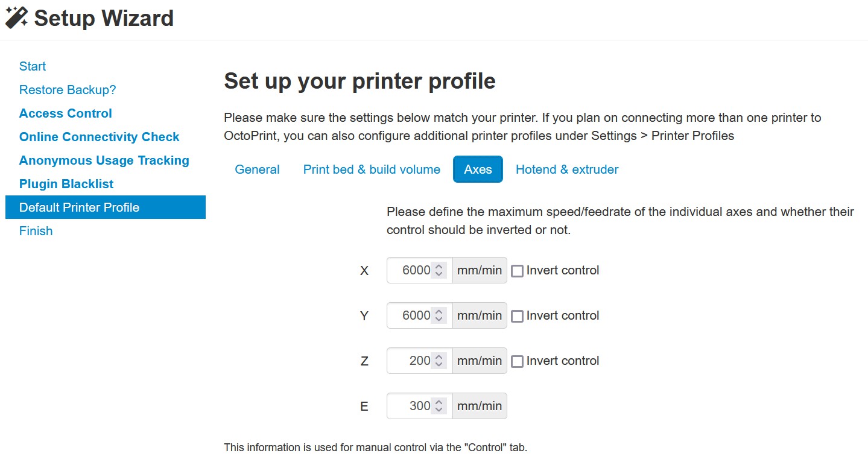Enable Invert control for Z axis
868x465 pixels.
point(517,361)
